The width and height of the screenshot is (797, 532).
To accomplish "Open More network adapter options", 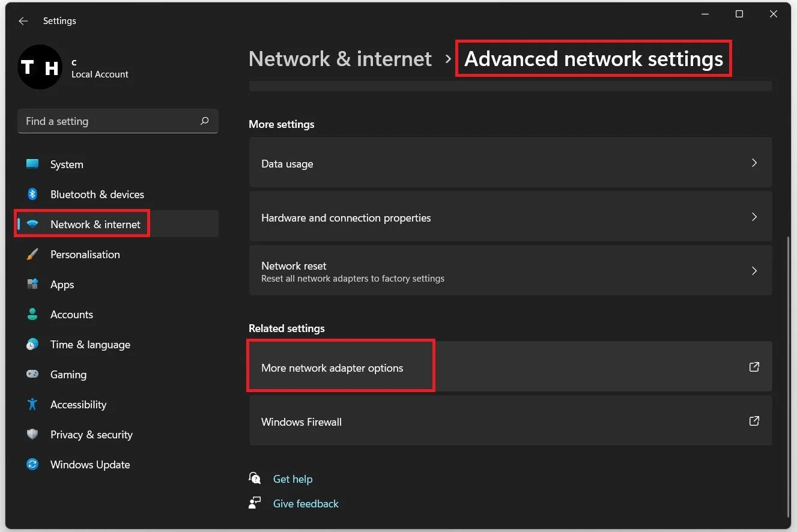I will (511, 367).
